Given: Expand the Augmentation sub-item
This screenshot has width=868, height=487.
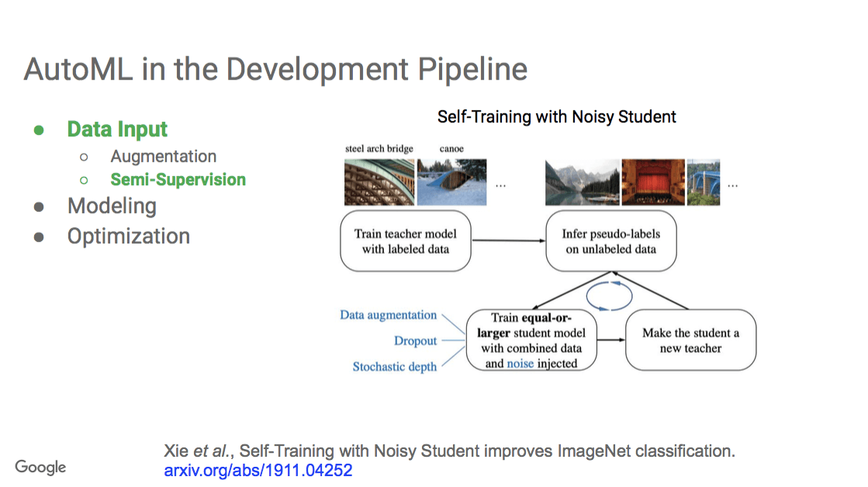Looking at the screenshot, I should coord(163,156).
